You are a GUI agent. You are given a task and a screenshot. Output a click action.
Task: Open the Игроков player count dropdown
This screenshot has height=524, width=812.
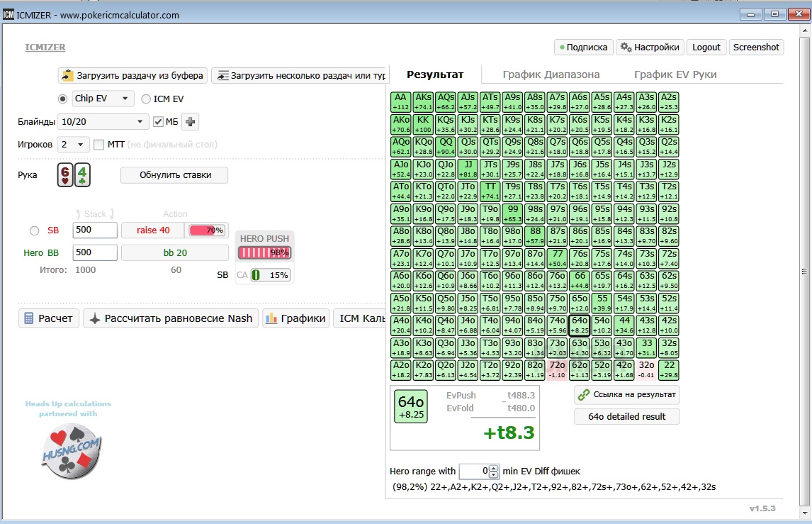coord(73,145)
